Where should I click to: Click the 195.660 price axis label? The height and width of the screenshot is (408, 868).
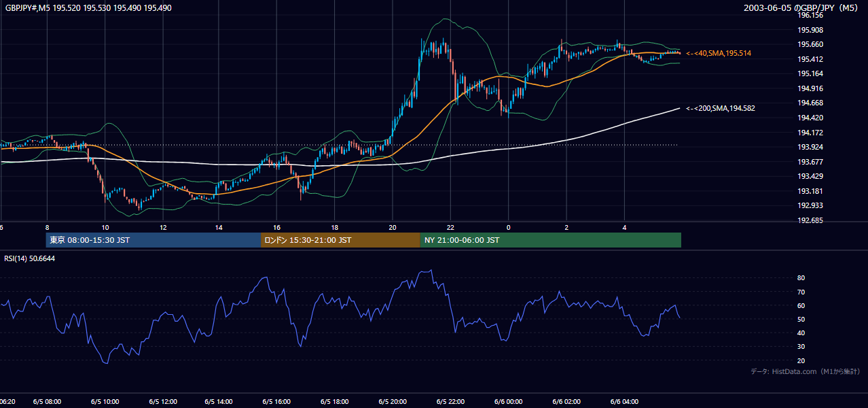tap(810, 44)
